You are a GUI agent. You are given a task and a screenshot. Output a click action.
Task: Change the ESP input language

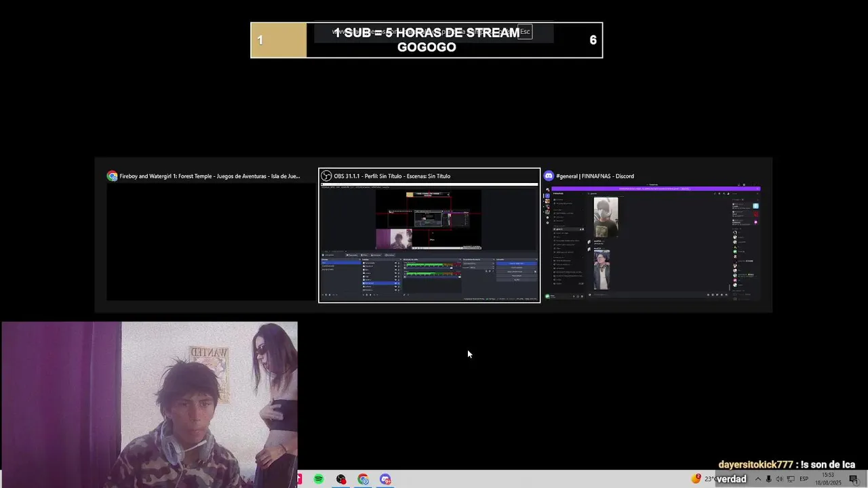pyautogui.click(x=804, y=479)
